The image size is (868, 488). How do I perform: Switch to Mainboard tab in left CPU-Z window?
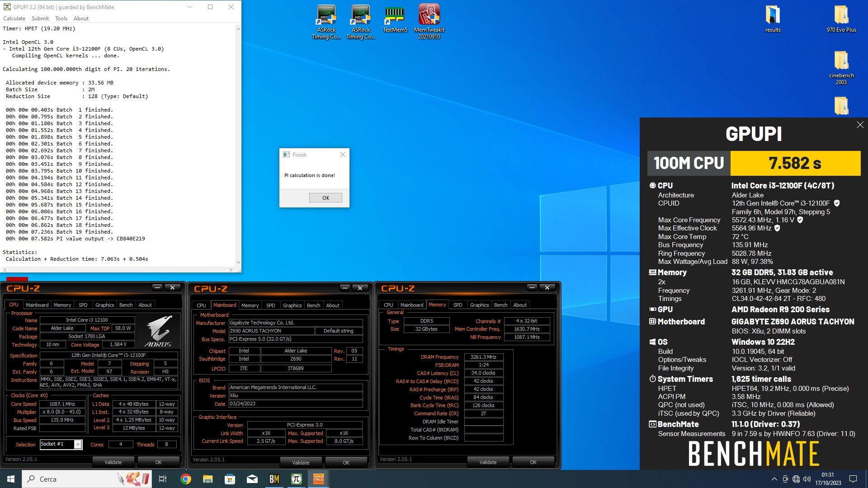pos(37,305)
